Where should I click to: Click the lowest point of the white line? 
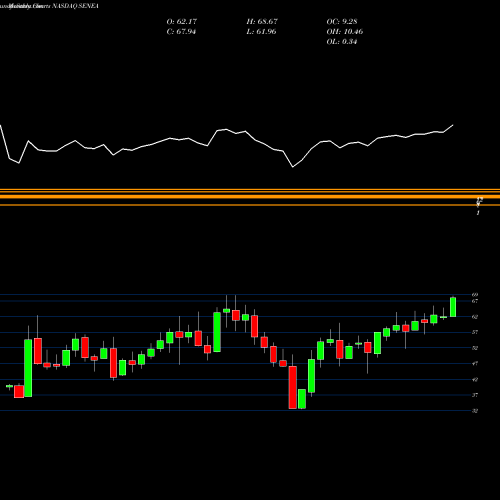[x=293, y=167]
